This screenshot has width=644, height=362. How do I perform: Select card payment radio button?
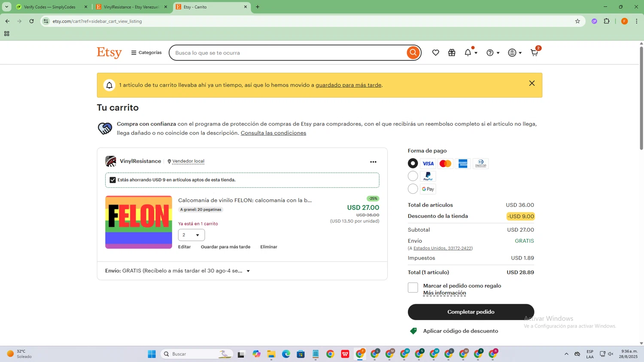413,163
